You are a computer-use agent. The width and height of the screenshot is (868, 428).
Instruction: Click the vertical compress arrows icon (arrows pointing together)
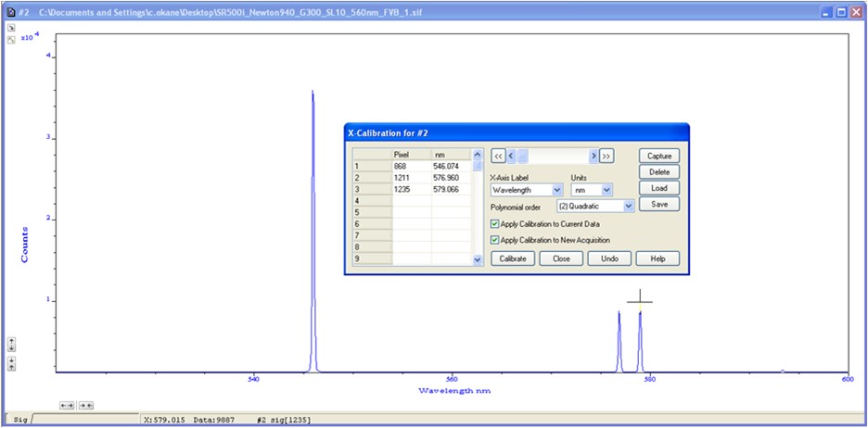click(12, 363)
